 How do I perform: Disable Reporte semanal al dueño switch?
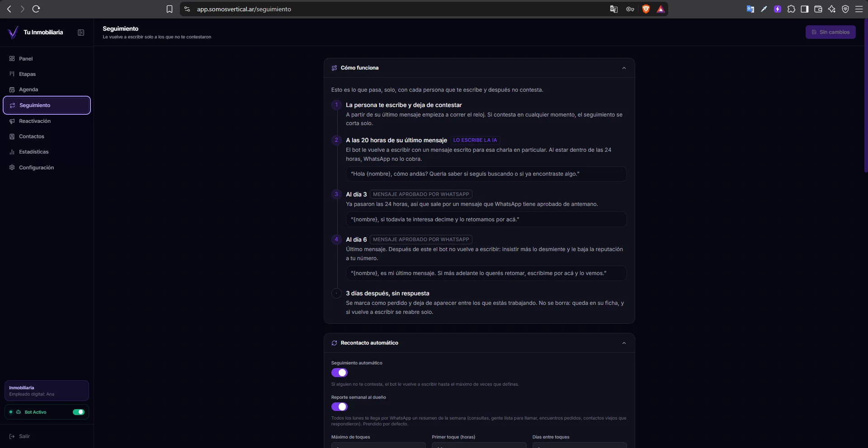(x=340, y=407)
